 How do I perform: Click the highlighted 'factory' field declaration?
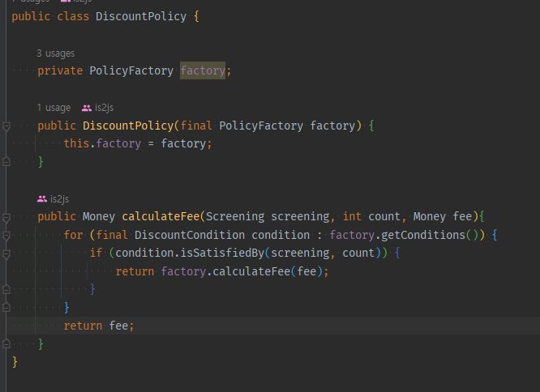[x=203, y=70]
